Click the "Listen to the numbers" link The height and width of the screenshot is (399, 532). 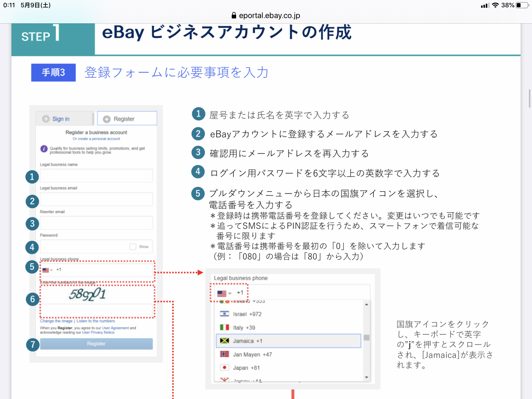click(96, 321)
